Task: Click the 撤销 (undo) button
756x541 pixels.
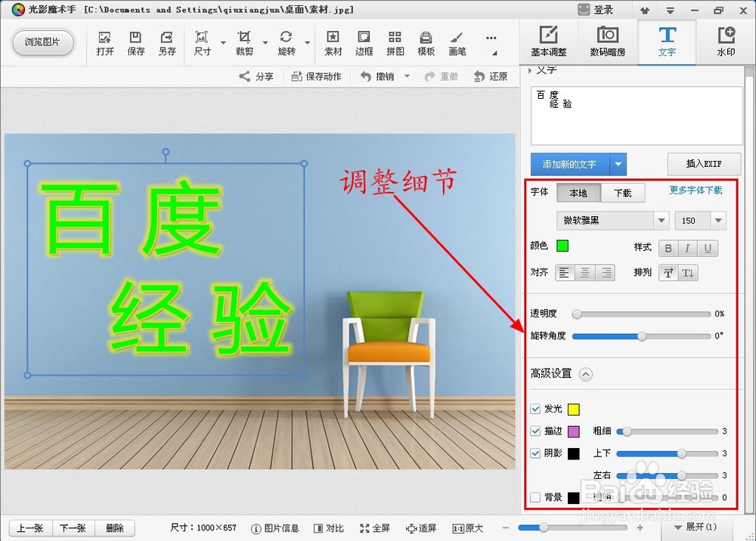Action: [377, 76]
